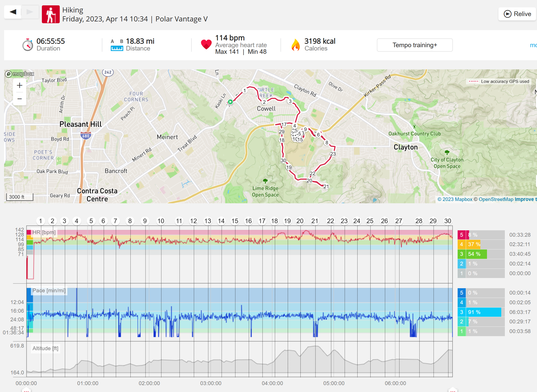Click the calories flame icon
The height and width of the screenshot is (392, 537).
296,45
